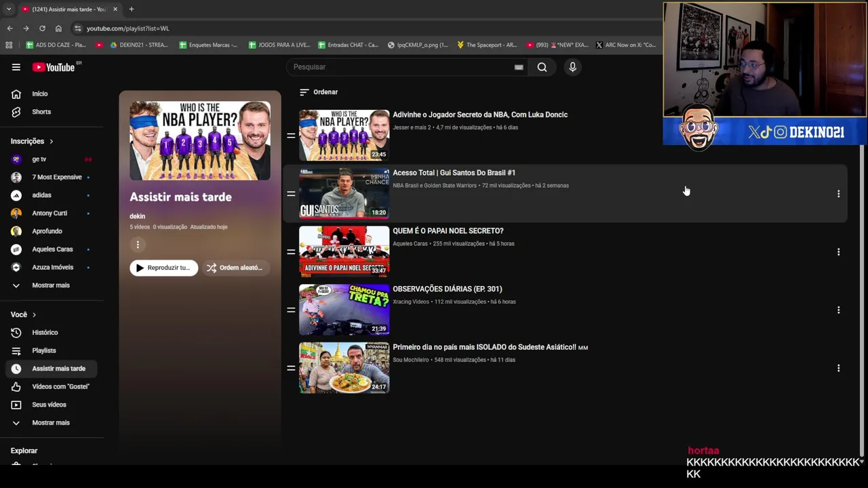
Task: Open the bookmarks apps grid icon
Action: pos(9,45)
